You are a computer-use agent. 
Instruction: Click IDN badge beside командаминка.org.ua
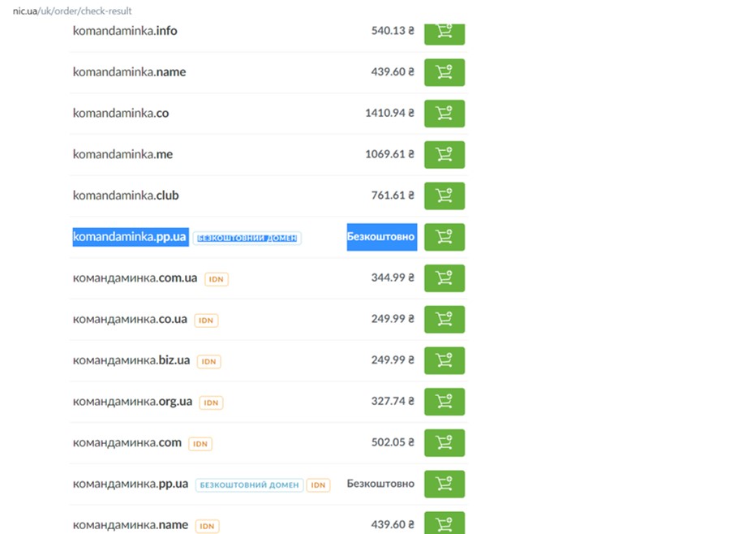[x=211, y=403]
